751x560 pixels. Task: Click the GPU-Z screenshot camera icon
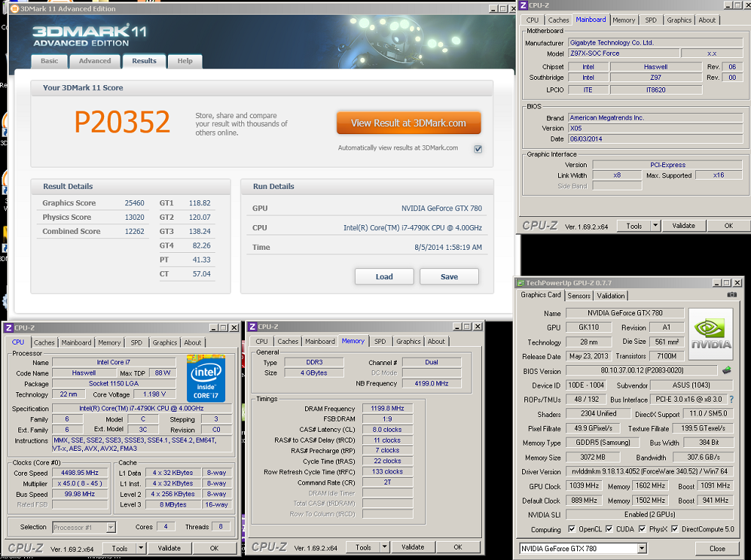pyautogui.click(x=732, y=295)
